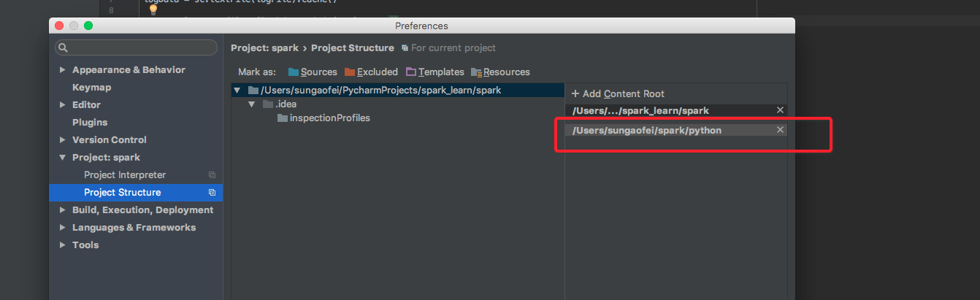980x300 pixels.
Task: Mark folder as Sources
Action: click(313, 72)
